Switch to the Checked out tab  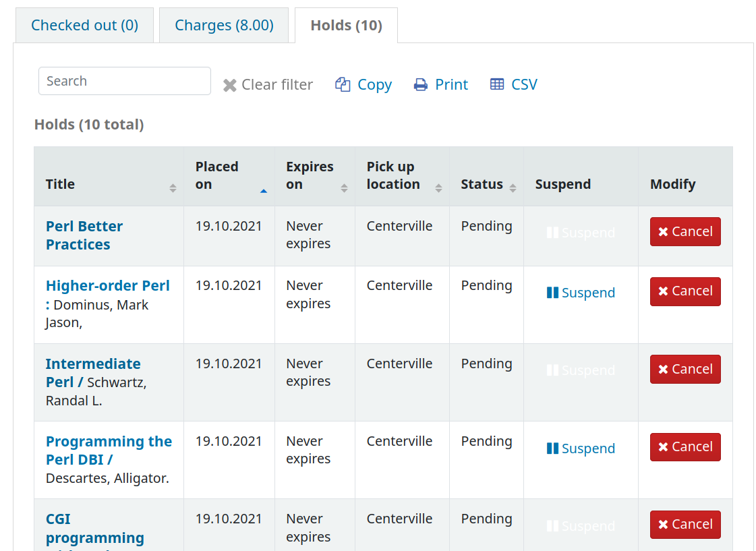[84, 26]
